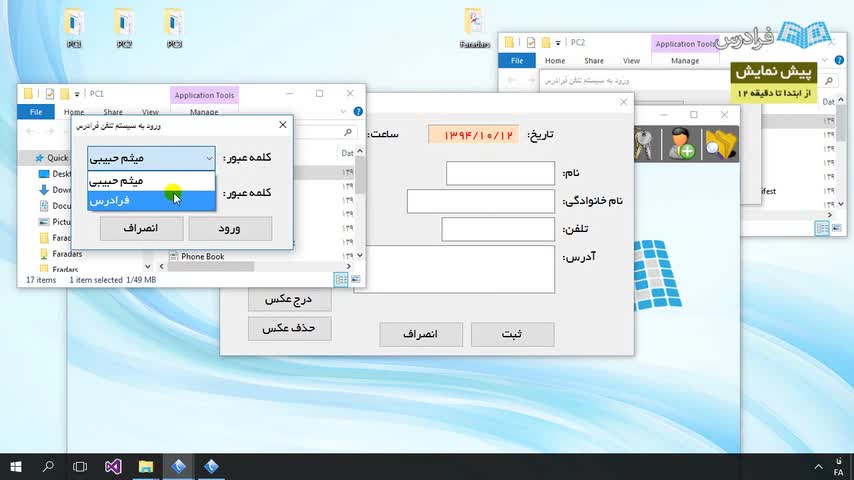Viewport: 854px width, 480px height.
Task: Click the آدرس text area
Action: pos(454,269)
